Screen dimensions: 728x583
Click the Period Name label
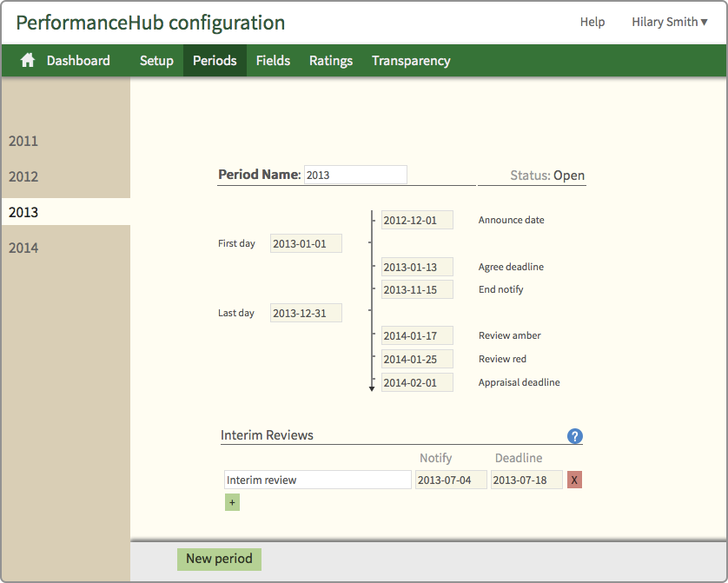260,175
